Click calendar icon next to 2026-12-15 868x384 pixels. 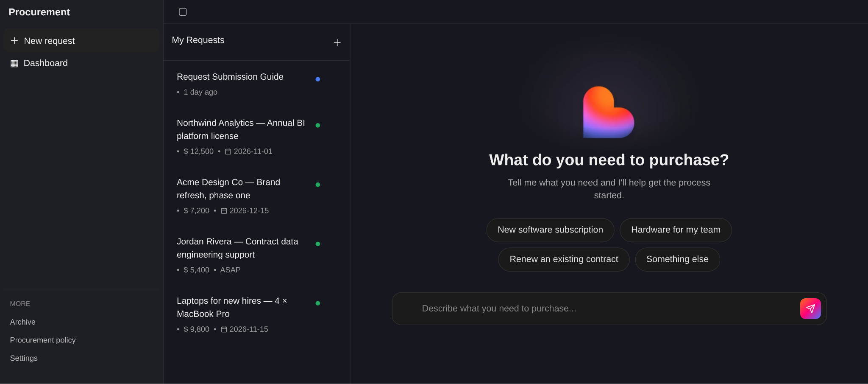[x=224, y=211]
